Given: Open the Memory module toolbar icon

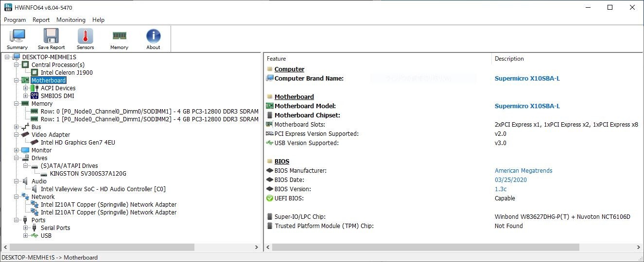Looking at the screenshot, I should (119, 36).
